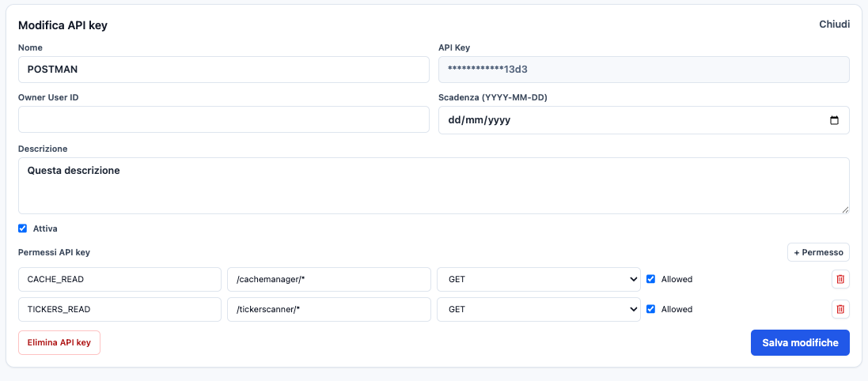Click into the empty Owner User ID field
The width and height of the screenshot is (868, 381).
tap(223, 119)
